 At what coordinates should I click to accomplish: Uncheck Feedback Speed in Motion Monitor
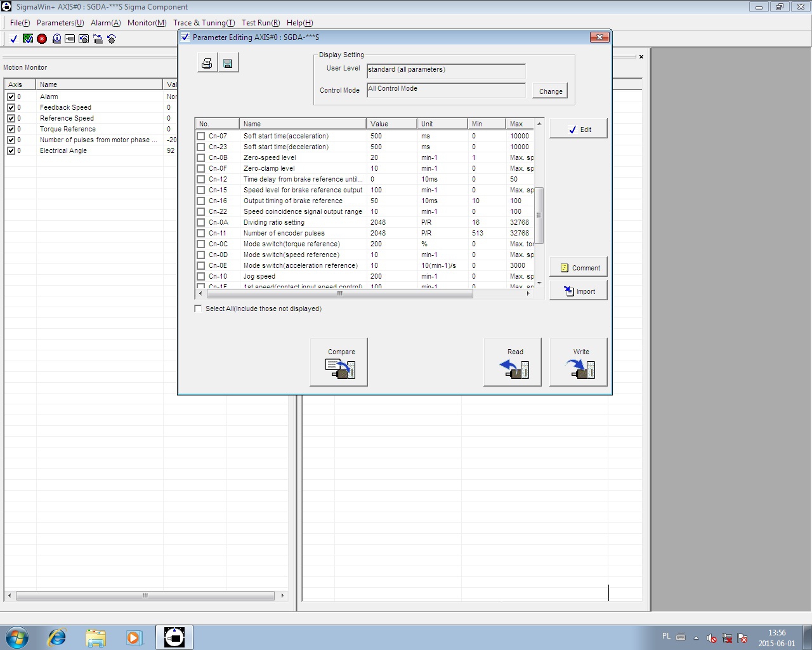coord(11,107)
